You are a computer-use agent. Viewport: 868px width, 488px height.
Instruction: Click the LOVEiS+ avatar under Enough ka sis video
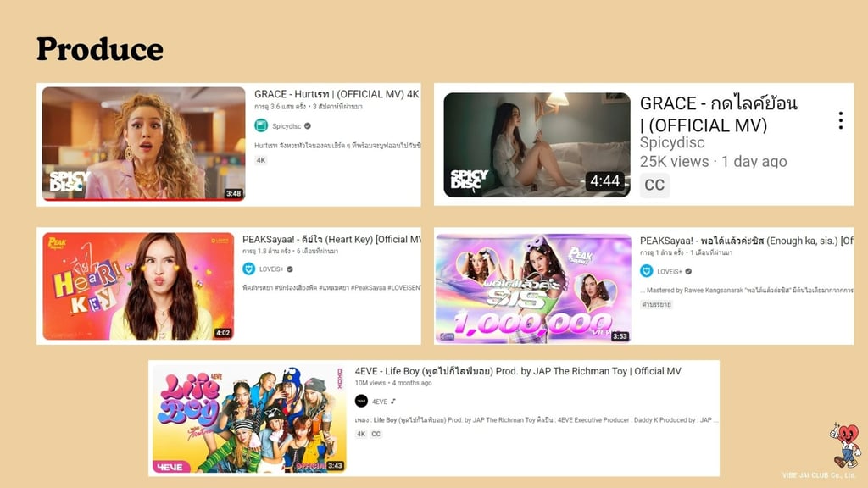click(647, 271)
